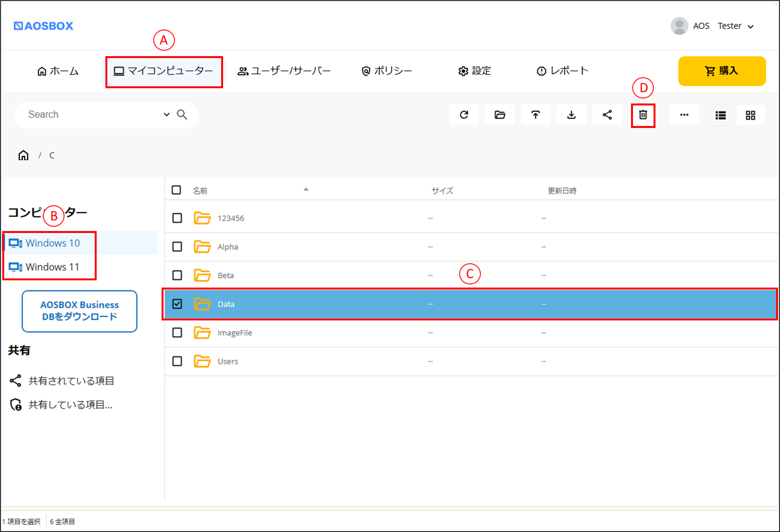Open the Users folder icon
780x532 pixels.
point(202,361)
